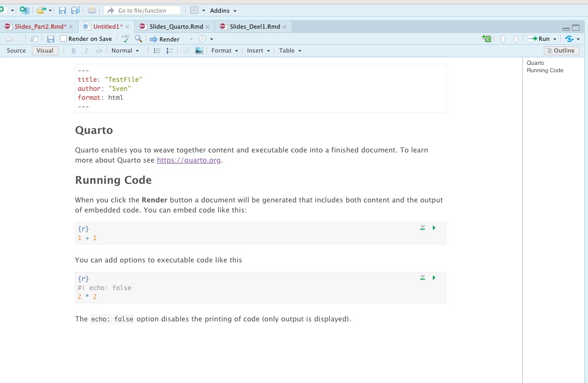Go forward to next source location

tap(18, 39)
